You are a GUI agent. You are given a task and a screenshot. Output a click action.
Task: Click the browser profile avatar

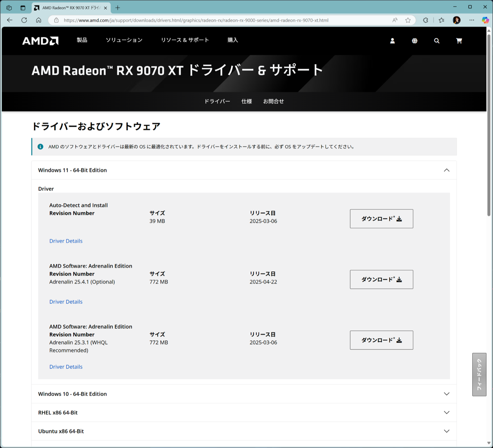tap(457, 20)
